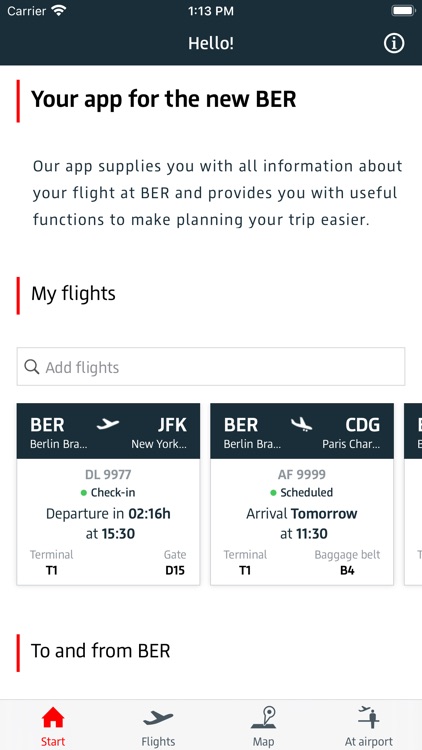Screen dimensions: 422x750
Task: Click the battery indicator icon
Action: [403, 11]
